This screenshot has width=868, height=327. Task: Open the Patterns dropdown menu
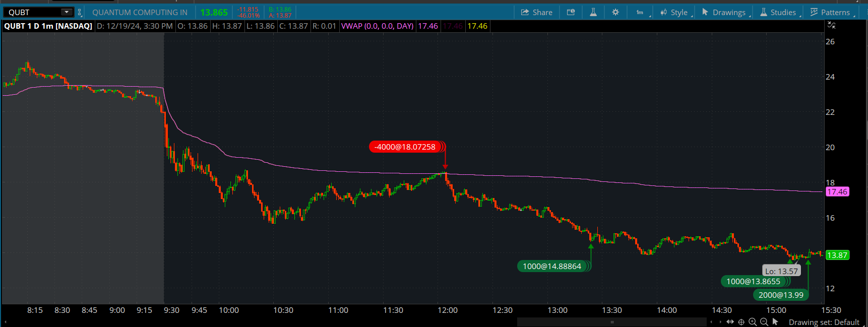point(830,12)
